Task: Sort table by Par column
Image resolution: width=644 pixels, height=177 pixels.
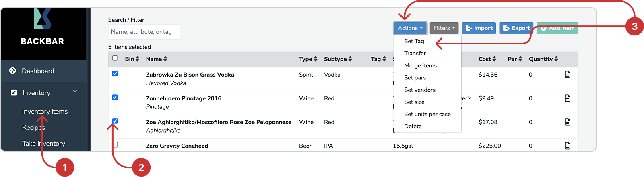Action: click(x=515, y=59)
